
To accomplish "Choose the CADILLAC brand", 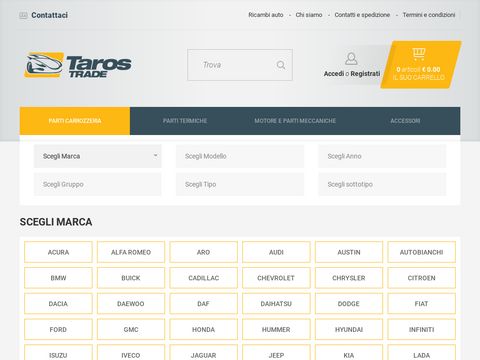I will point(203,278).
